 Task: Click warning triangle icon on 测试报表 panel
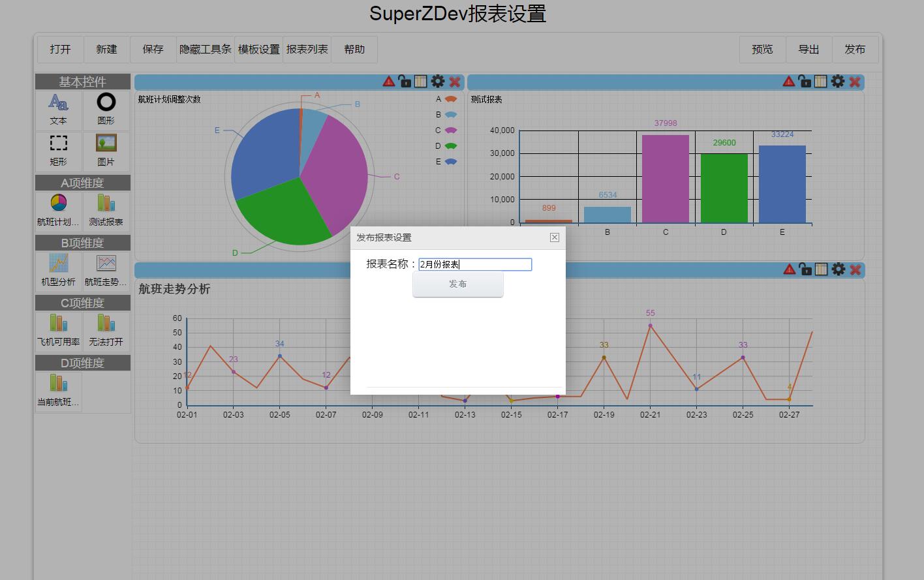point(789,82)
